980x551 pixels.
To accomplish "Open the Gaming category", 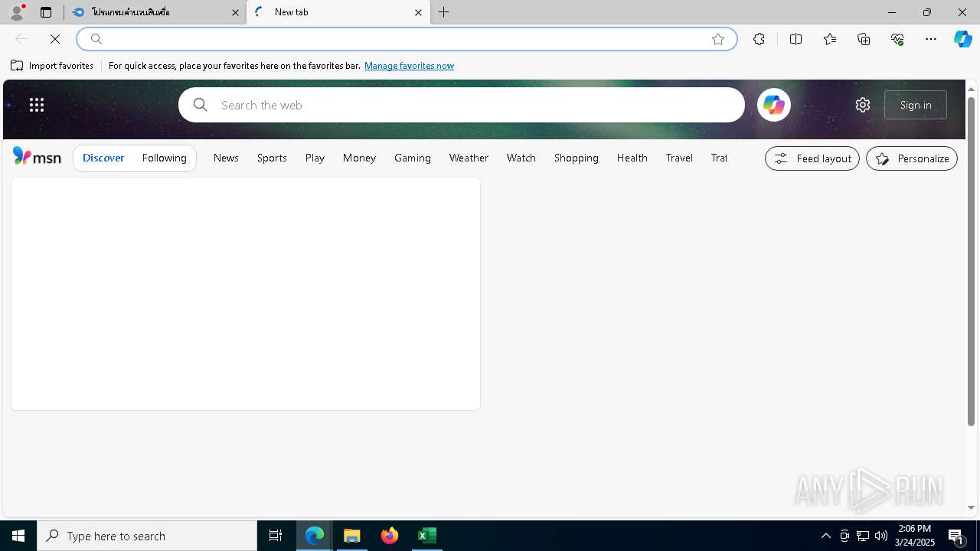I will [x=413, y=158].
